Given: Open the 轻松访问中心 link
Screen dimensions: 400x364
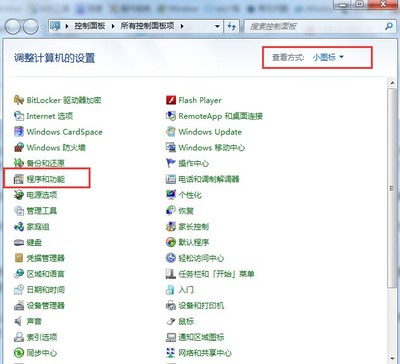Looking at the screenshot, I should pyautogui.click(x=201, y=258).
